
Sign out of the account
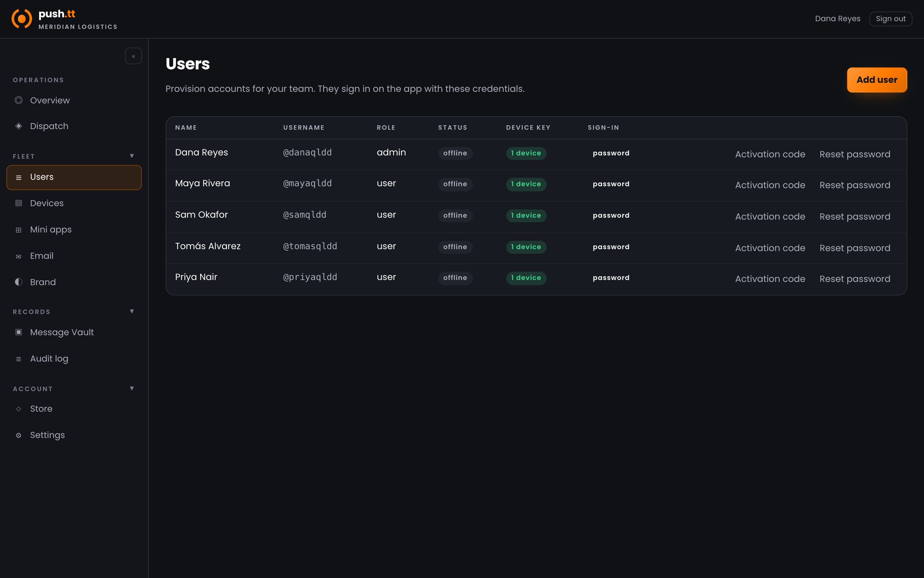[x=890, y=19]
